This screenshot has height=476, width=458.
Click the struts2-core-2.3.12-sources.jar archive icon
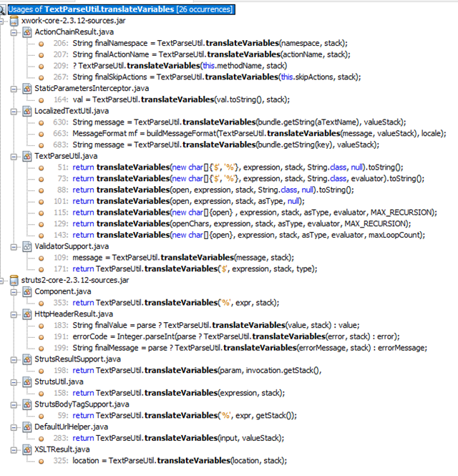(x=14, y=280)
